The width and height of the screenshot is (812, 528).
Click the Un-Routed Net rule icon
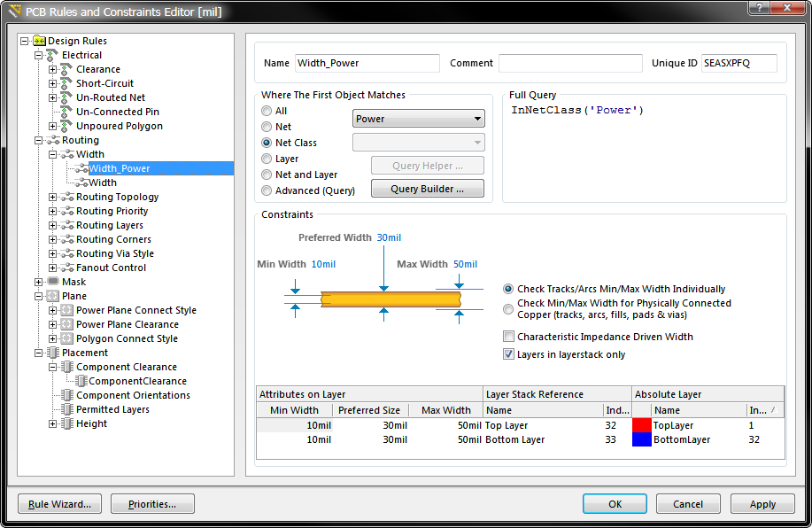[x=66, y=97]
